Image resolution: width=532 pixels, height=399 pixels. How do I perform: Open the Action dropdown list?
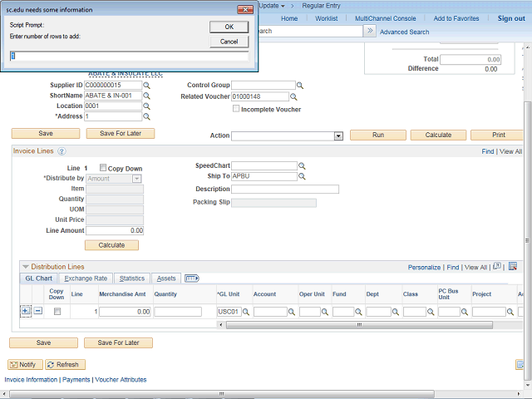(337, 135)
